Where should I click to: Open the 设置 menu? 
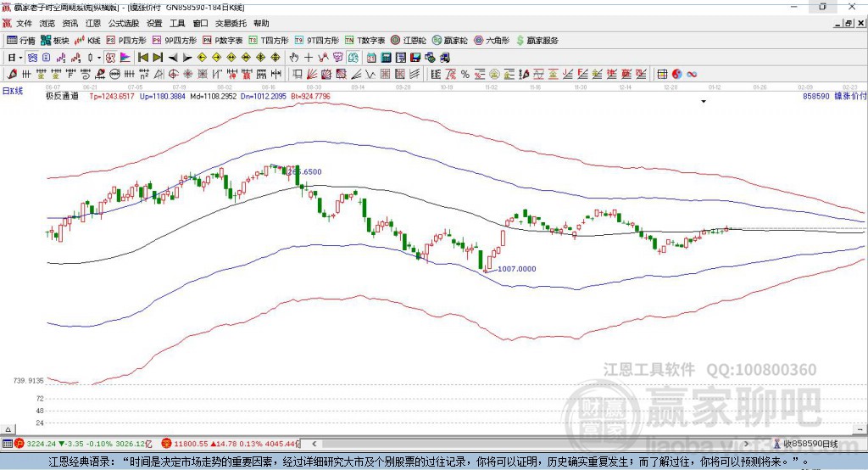click(x=154, y=23)
